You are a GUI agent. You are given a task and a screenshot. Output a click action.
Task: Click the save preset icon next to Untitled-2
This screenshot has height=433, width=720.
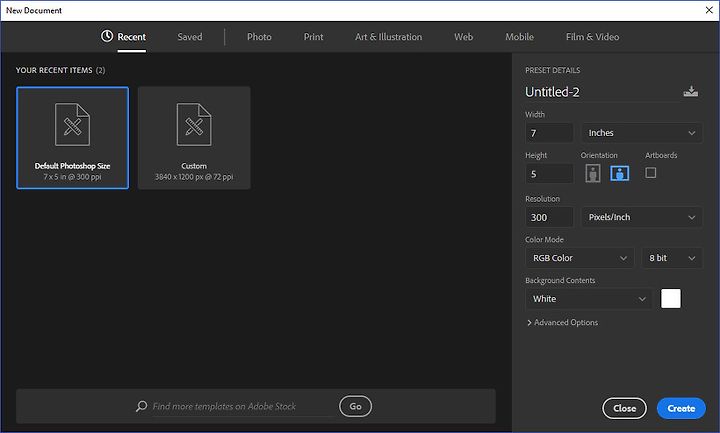pos(690,91)
